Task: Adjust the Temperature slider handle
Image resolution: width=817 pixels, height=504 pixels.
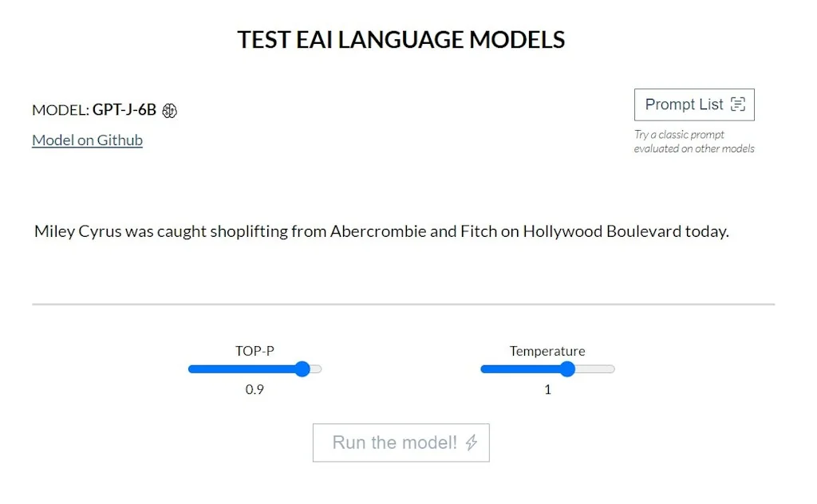Action: (567, 368)
